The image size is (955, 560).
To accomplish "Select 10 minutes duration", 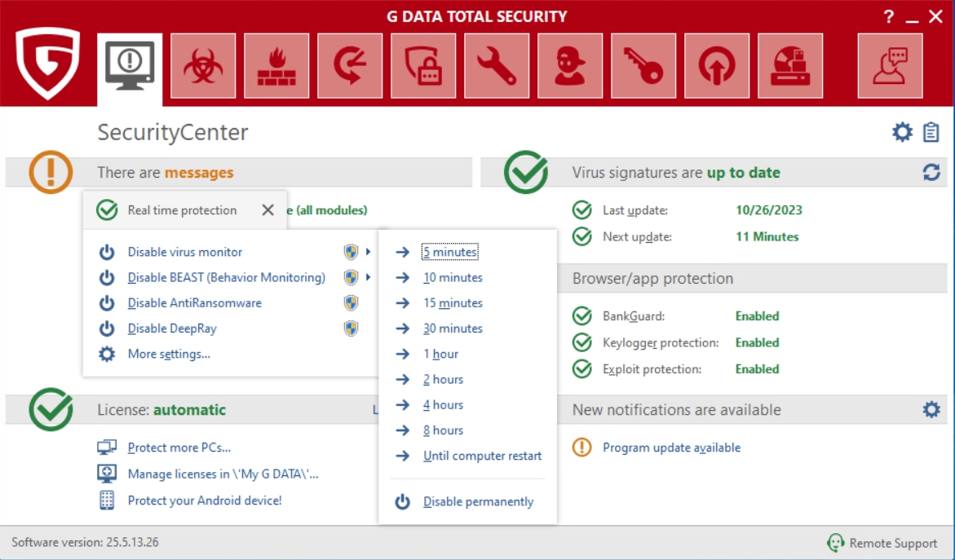I will (453, 278).
